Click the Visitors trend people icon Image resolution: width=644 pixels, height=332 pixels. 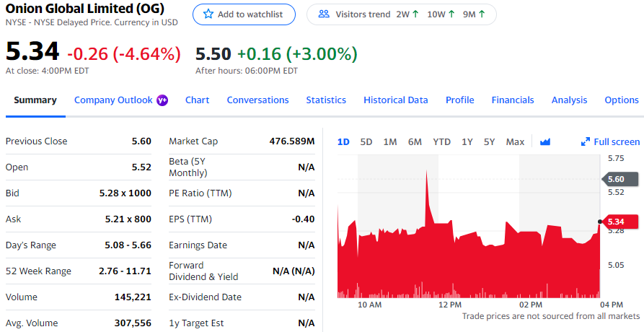(324, 14)
